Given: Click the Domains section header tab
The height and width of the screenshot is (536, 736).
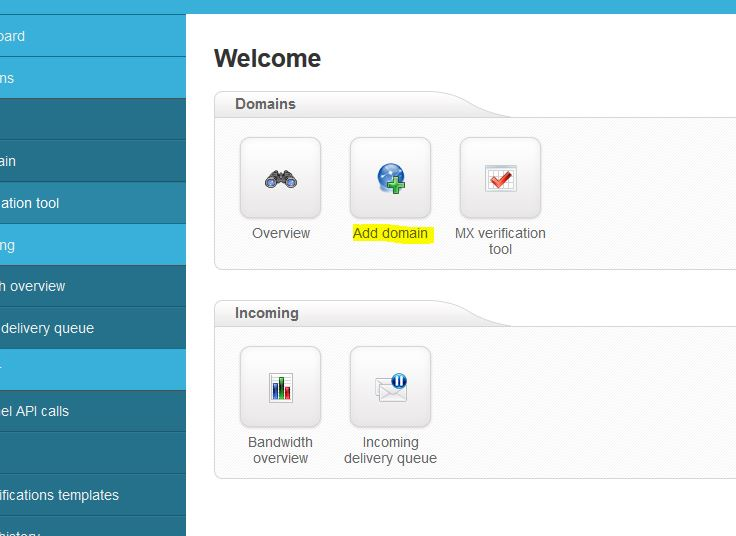Looking at the screenshot, I should click(x=265, y=104).
